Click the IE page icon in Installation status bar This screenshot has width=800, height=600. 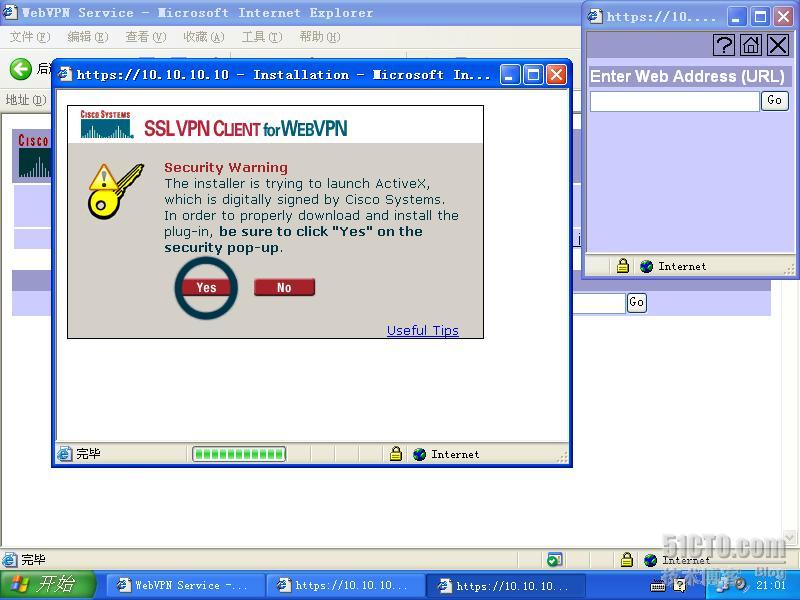pyautogui.click(x=64, y=454)
